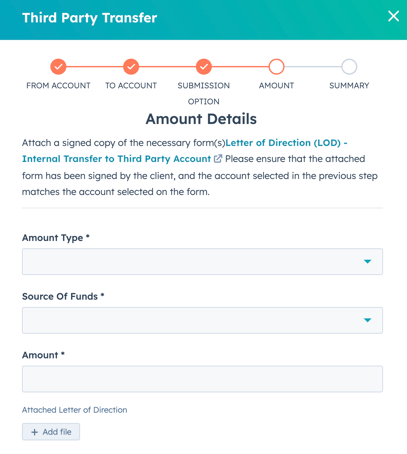The height and width of the screenshot is (454, 407).
Task: Go to the SUBMISSION OPTION step label
Action: pyautogui.click(x=204, y=94)
